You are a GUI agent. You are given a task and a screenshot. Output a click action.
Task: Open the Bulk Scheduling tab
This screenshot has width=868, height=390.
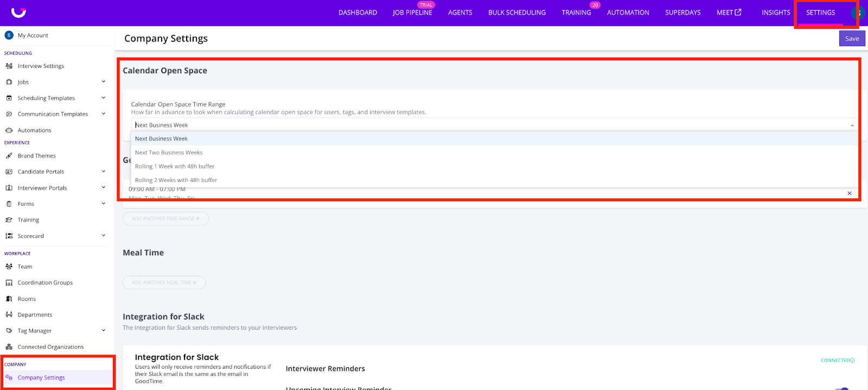click(517, 12)
